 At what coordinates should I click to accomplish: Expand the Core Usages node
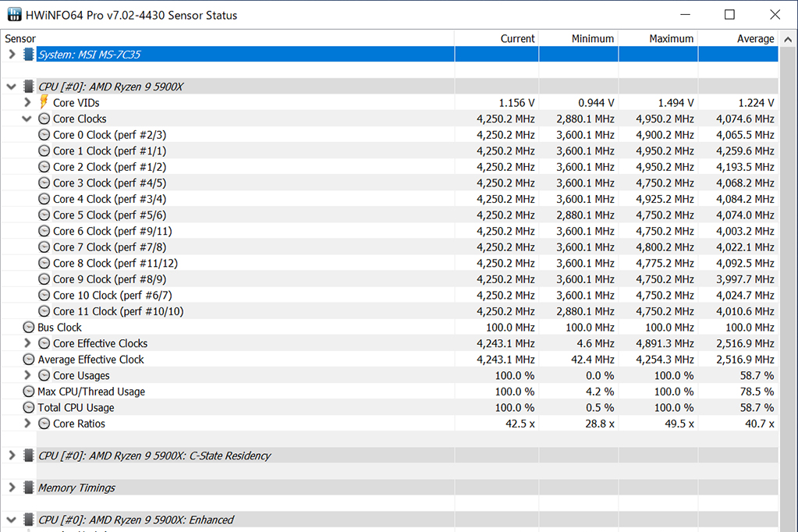[x=27, y=375]
